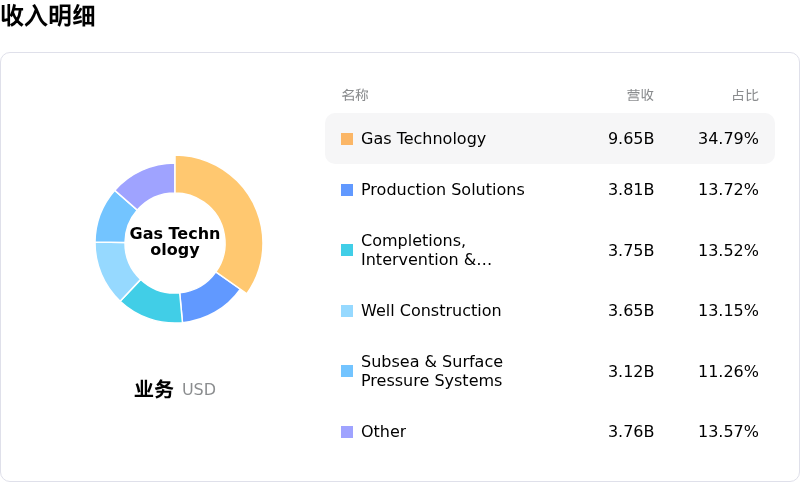The height and width of the screenshot is (482, 800).
Task: Click the 营收 column header
Action: point(640,95)
